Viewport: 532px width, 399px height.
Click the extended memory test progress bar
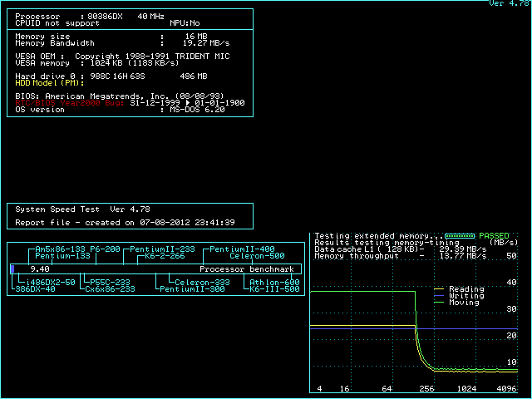460,236
